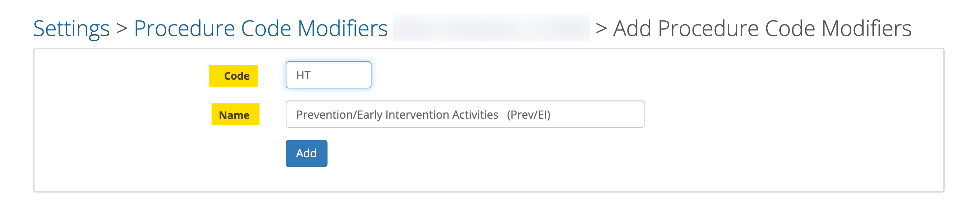This screenshot has width=980, height=206.
Task: Click the blurred breadcrumb segment
Action: point(491,28)
